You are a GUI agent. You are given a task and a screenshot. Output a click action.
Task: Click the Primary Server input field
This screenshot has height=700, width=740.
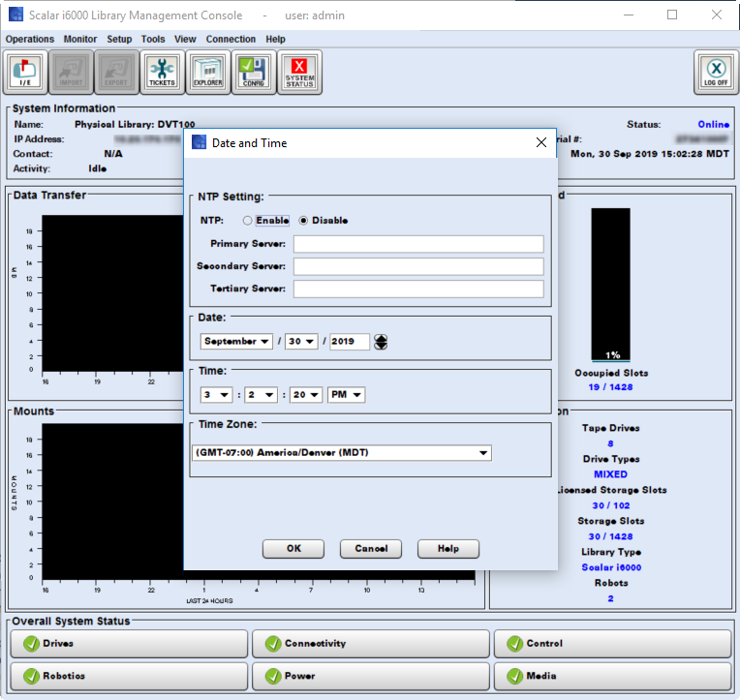[x=418, y=244]
